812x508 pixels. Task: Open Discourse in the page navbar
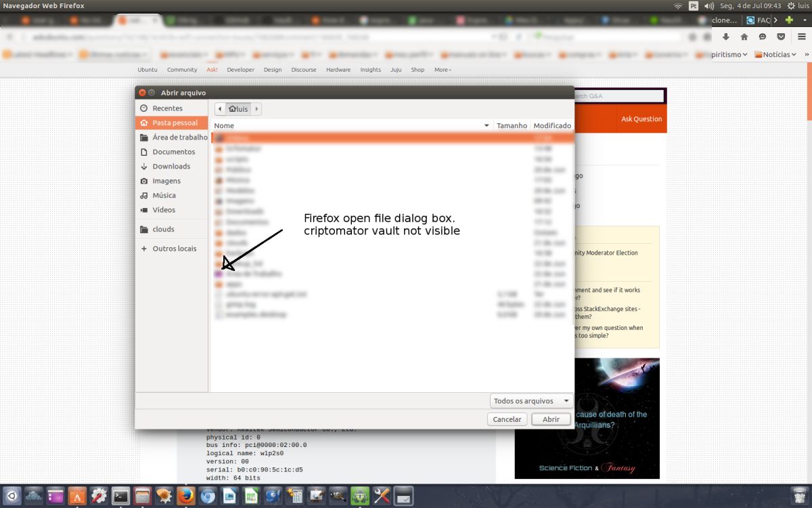pyautogui.click(x=304, y=70)
